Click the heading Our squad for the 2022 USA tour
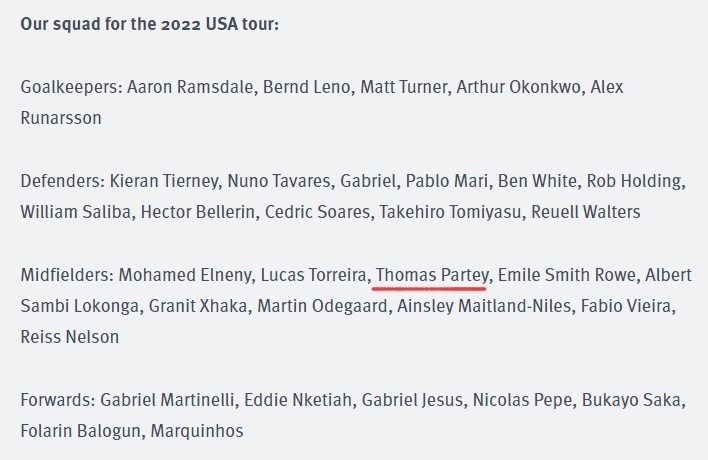Viewport: 708px width, 460px height. pyautogui.click(x=149, y=24)
